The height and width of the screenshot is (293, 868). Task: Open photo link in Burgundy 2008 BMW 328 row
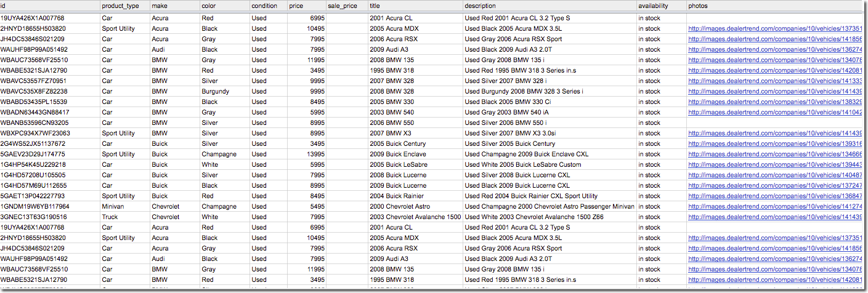click(774, 91)
